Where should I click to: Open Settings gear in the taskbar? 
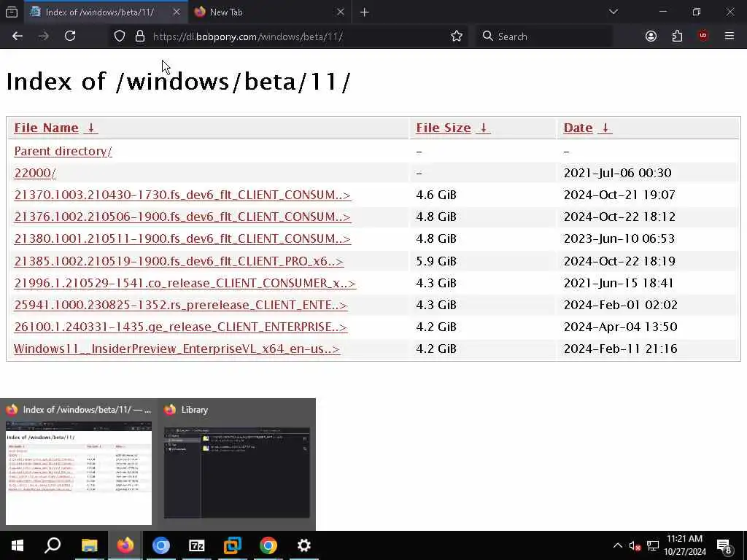pyautogui.click(x=304, y=545)
